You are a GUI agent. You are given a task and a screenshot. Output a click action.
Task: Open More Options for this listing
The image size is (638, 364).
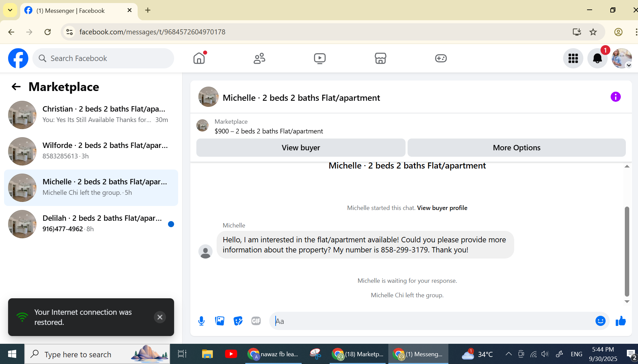click(x=517, y=148)
